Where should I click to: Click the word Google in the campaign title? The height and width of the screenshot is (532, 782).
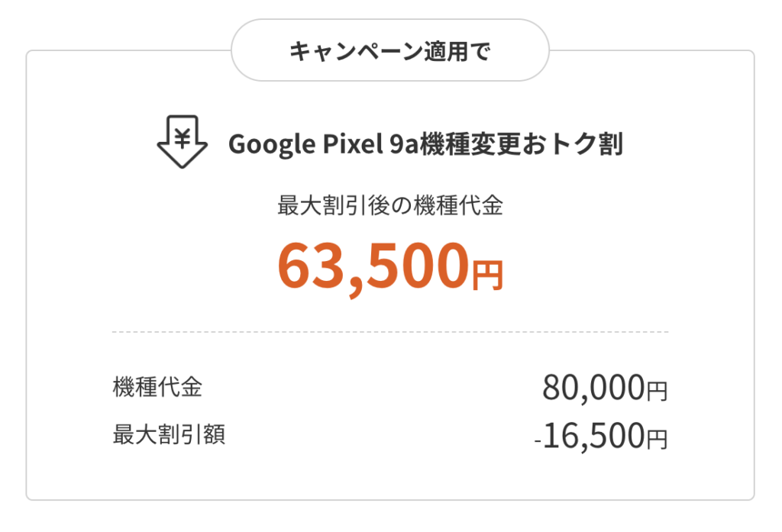[272, 144]
